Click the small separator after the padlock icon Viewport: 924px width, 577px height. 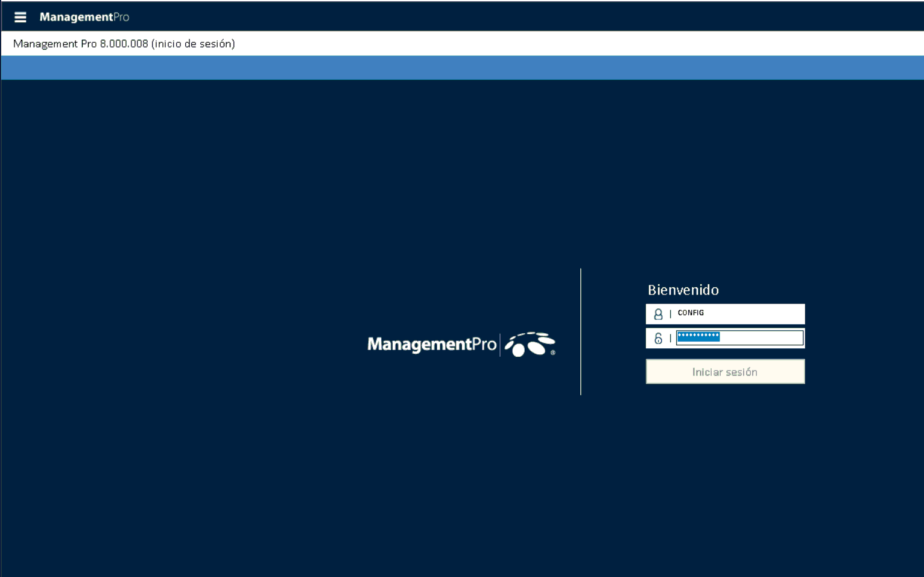pyautogui.click(x=670, y=339)
